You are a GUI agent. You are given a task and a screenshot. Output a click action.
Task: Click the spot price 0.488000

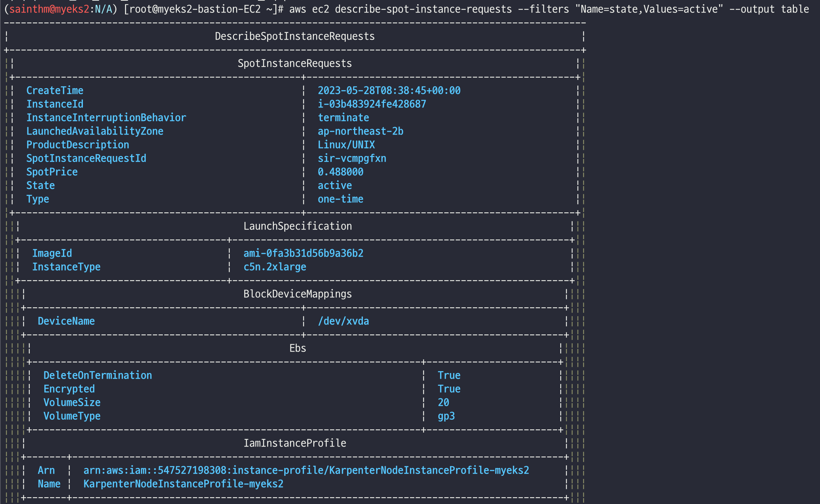(340, 172)
